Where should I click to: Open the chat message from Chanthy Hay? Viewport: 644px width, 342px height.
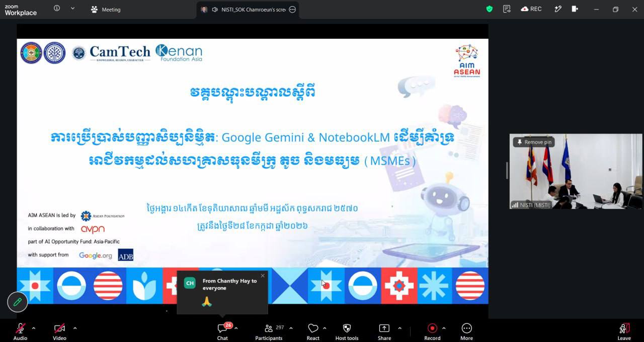222,292
